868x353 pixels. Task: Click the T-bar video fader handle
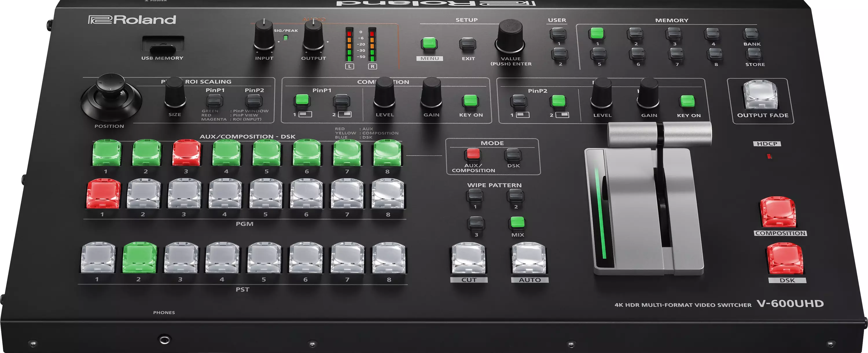[x=659, y=134]
